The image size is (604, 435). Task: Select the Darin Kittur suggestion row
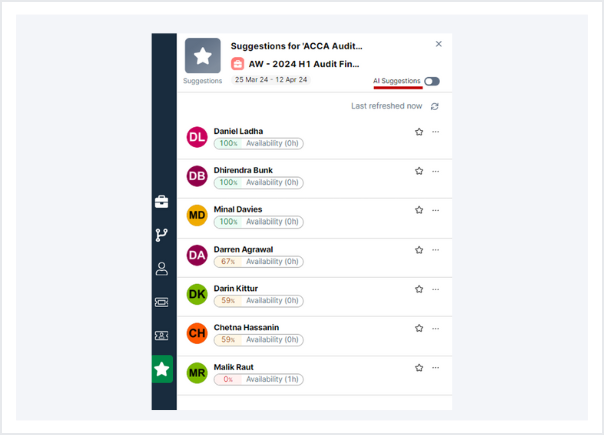click(300, 294)
